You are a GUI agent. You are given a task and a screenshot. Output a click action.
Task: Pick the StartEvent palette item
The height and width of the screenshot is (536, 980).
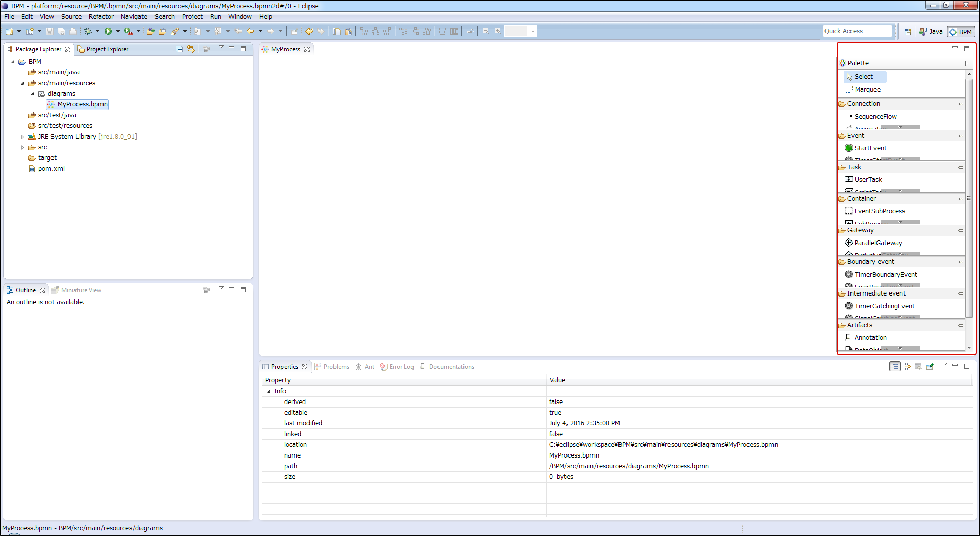pos(866,148)
